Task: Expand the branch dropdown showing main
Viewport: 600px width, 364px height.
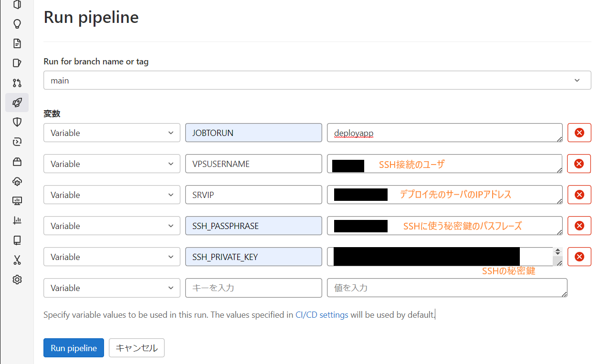Action: (317, 81)
